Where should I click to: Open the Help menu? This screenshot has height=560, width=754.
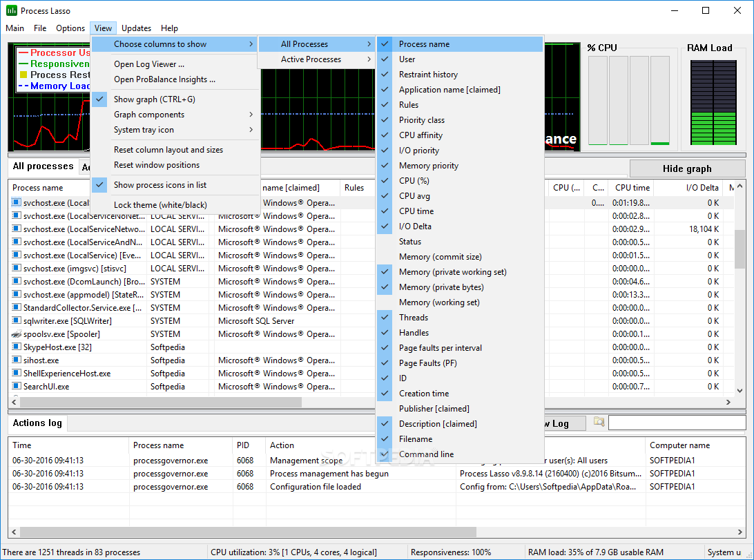(x=169, y=28)
